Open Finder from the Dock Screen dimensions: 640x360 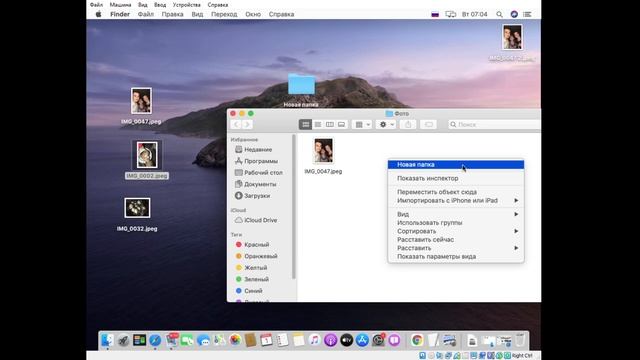click(x=107, y=340)
